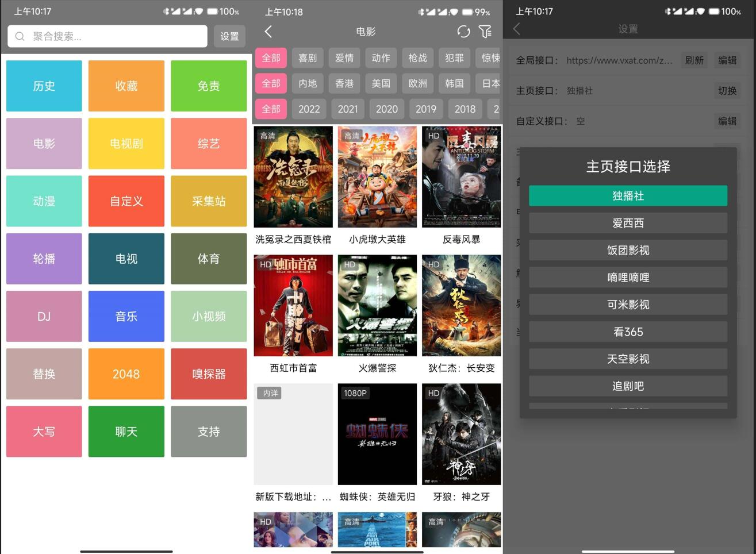Click the refresh icon in 电影 header
Image resolution: width=756 pixels, height=554 pixels.
pyautogui.click(x=463, y=32)
